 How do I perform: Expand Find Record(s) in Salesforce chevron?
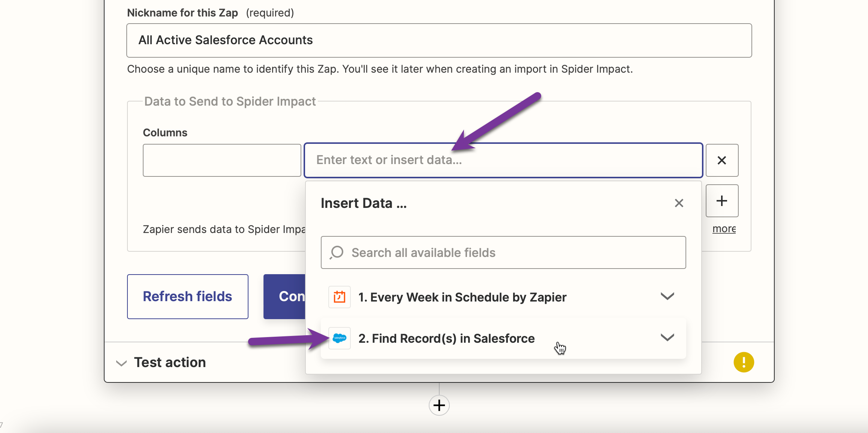(x=667, y=337)
